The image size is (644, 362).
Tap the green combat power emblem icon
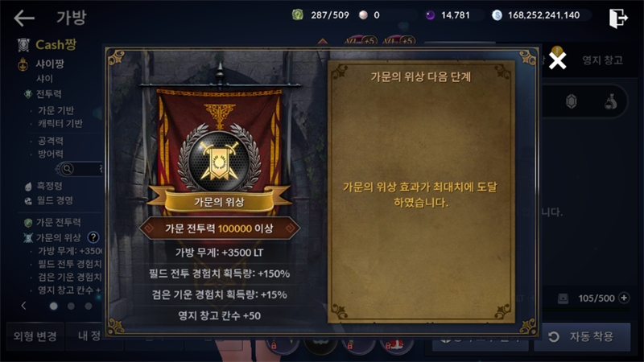click(x=298, y=15)
